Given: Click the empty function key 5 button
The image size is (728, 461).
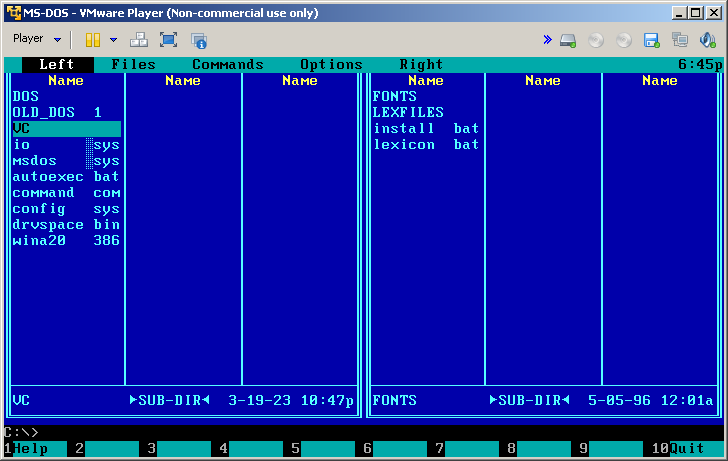Looking at the screenshot, I should [x=323, y=448].
